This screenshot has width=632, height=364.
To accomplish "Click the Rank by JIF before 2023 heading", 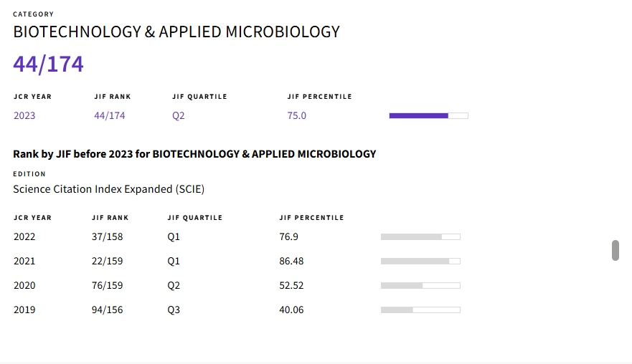I will pos(194,154).
